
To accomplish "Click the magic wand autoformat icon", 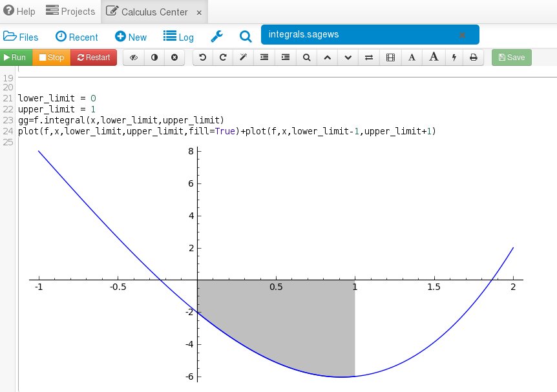I will click(244, 57).
